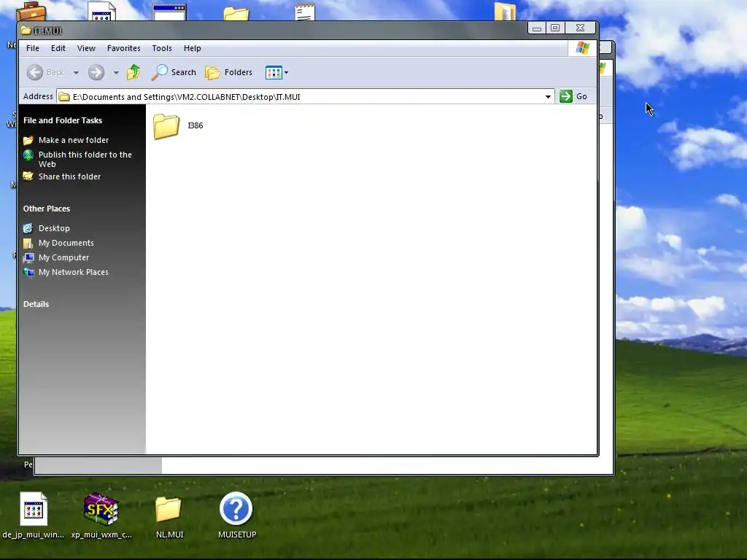Click inside the Address path field
The height and width of the screenshot is (560, 747).
(305, 97)
